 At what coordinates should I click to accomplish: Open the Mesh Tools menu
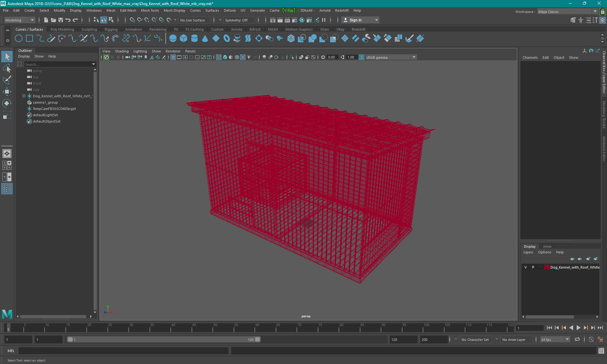(x=150, y=10)
